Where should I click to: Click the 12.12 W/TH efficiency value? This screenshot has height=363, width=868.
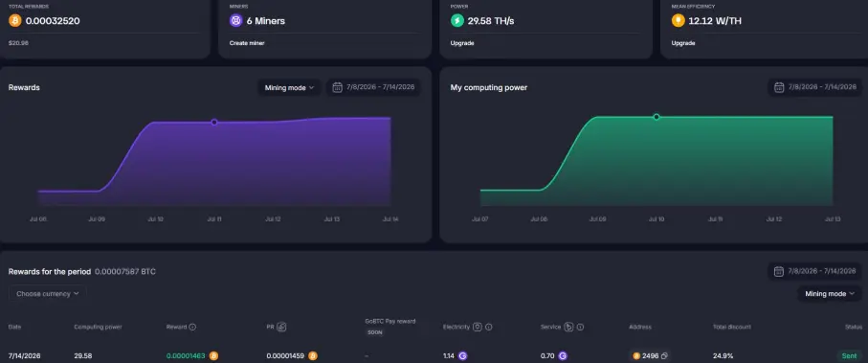[x=715, y=21]
